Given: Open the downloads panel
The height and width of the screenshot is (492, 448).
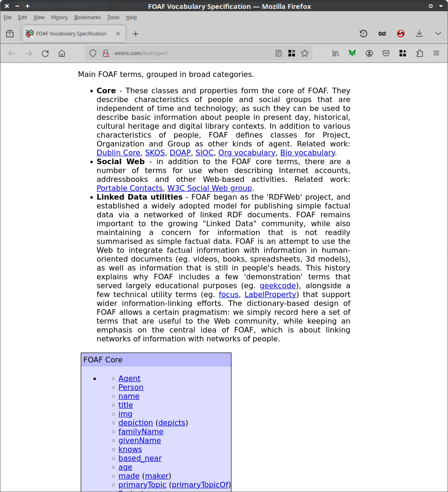Looking at the screenshot, I should tap(419, 34).
